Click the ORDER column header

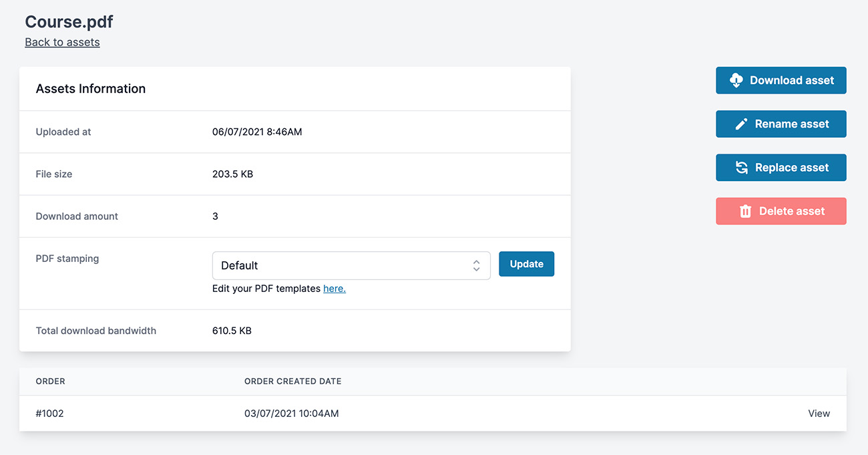[x=51, y=382]
